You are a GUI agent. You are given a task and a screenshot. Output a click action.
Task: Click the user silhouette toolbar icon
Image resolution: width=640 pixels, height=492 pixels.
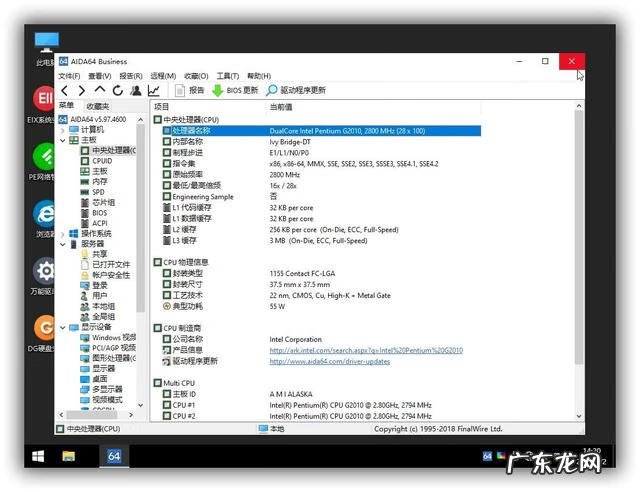[x=135, y=90]
